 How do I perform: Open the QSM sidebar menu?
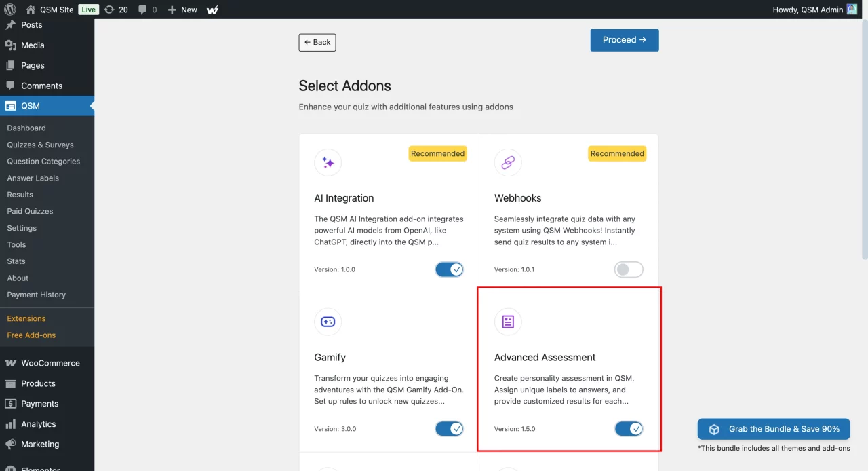[x=31, y=106]
